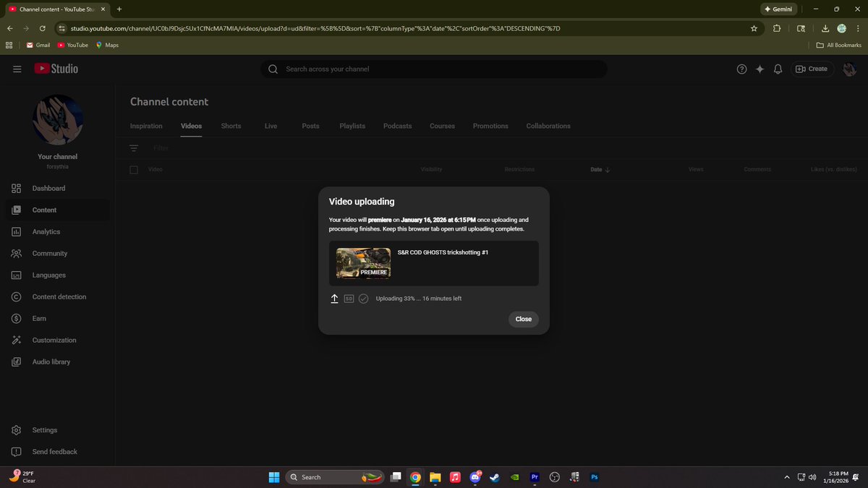Open the Playlists tab
868x488 pixels.
click(x=352, y=125)
